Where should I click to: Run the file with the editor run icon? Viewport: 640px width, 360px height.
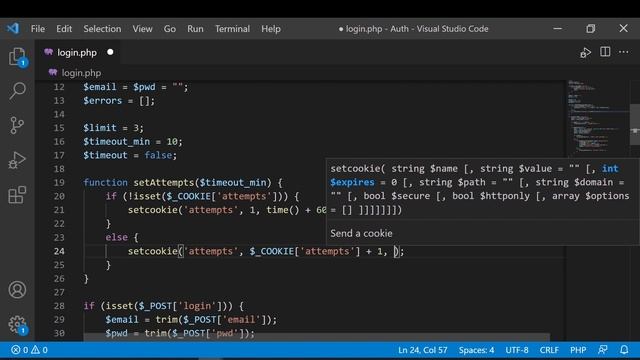click(x=585, y=53)
